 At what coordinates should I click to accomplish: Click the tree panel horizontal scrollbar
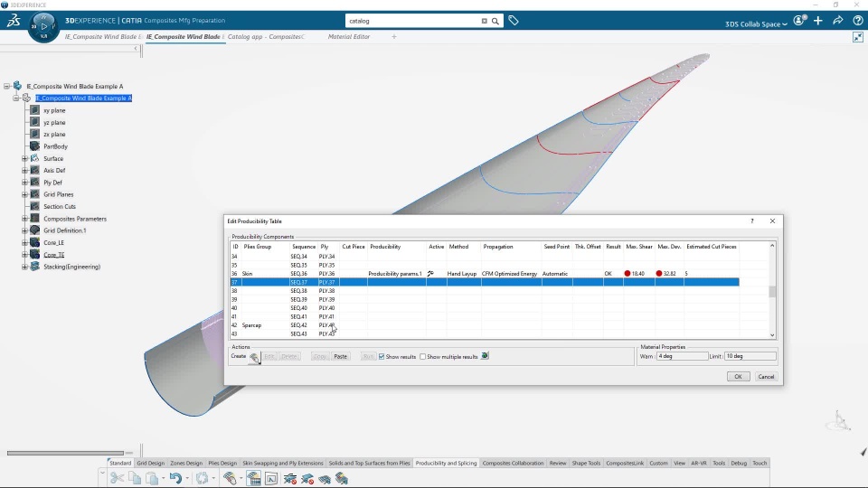point(65,453)
